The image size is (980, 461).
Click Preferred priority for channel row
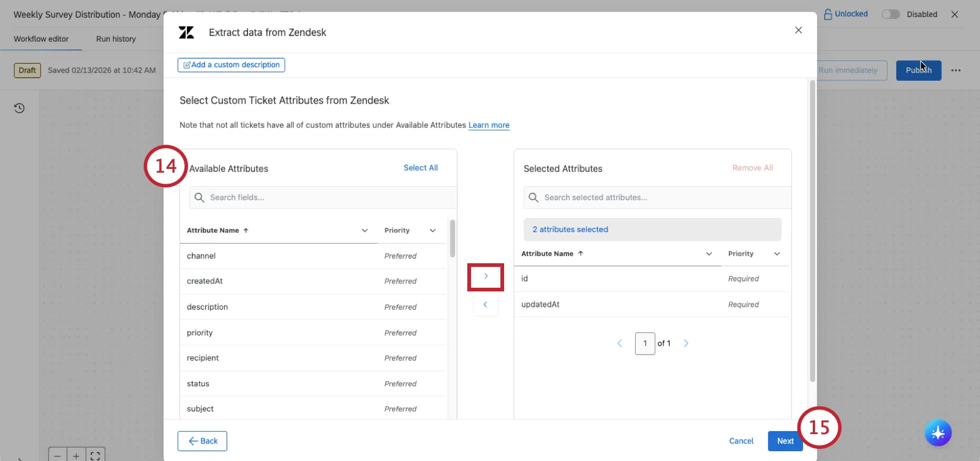400,256
